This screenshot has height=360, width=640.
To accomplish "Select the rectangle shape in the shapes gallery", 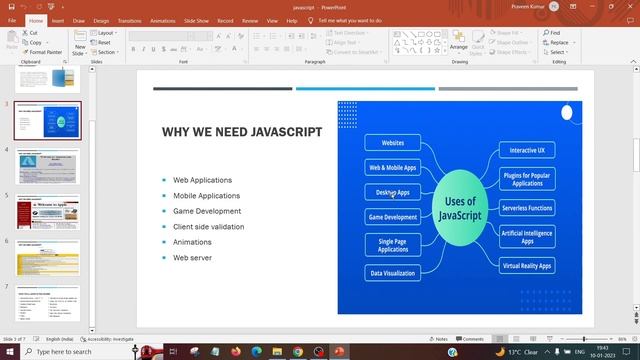I will coord(421,34).
